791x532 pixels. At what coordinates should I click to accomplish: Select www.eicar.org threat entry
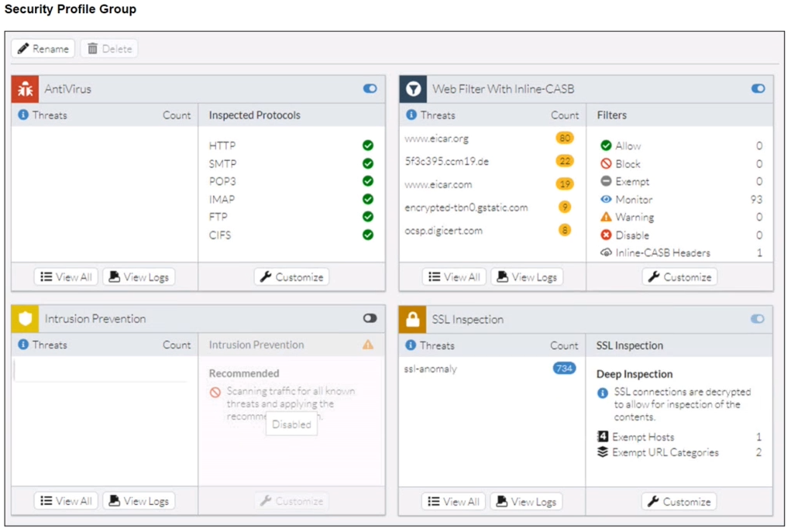[436, 139]
